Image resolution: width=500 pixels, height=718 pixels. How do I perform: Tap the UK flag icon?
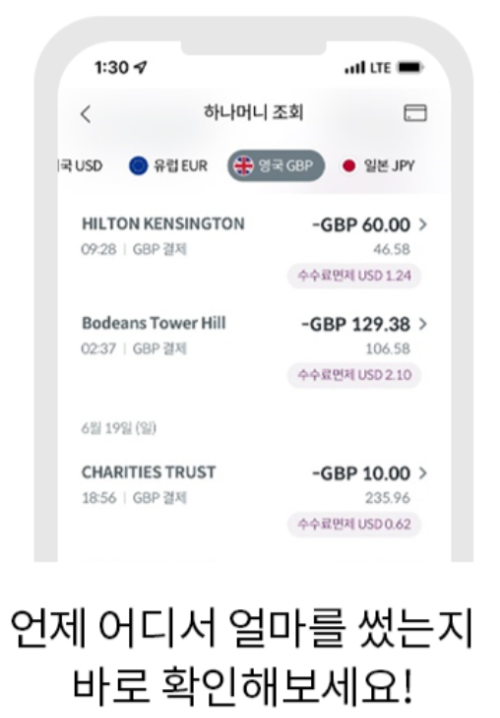click(244, 166)
